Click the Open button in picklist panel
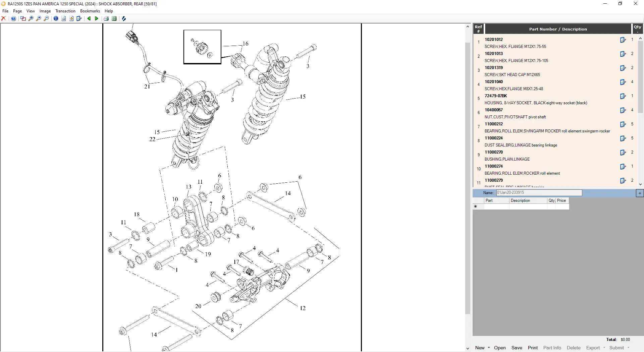 click(x=499, y=348)
